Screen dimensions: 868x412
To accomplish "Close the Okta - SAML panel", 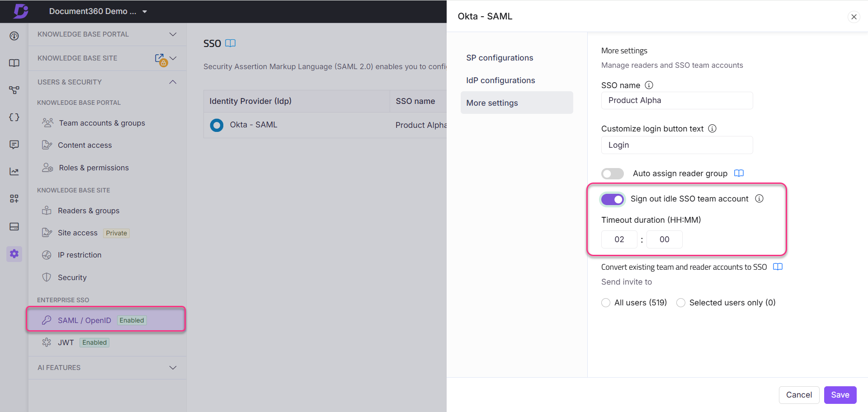I will click(x=854, y=17).
